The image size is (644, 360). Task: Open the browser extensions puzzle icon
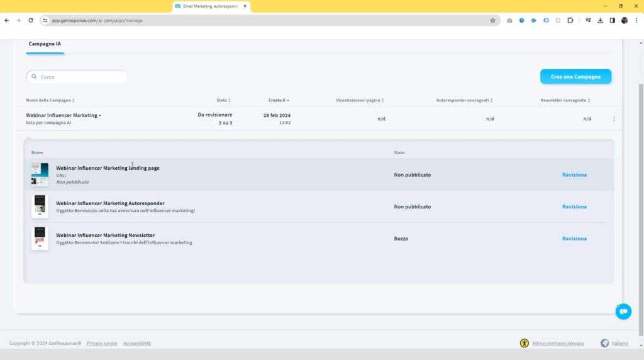click(570, 20)
